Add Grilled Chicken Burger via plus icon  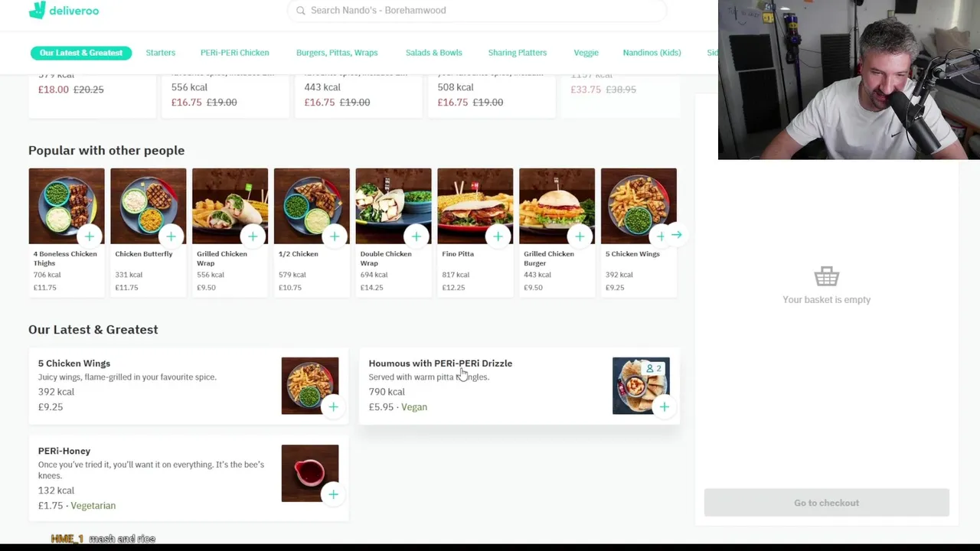(x=580, y=236)
